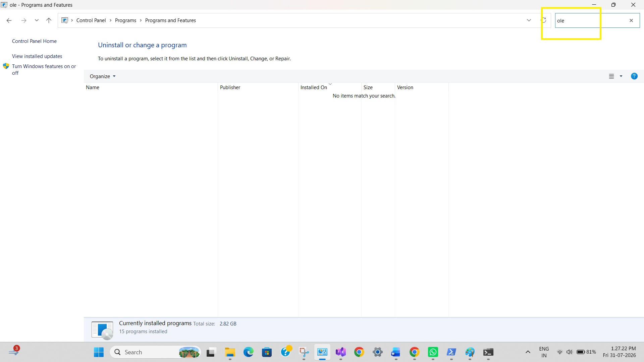Image resolution: width=644 pixels, height=362 pixels.
Task: Clear the search box with X
Action: click(631, 20)
